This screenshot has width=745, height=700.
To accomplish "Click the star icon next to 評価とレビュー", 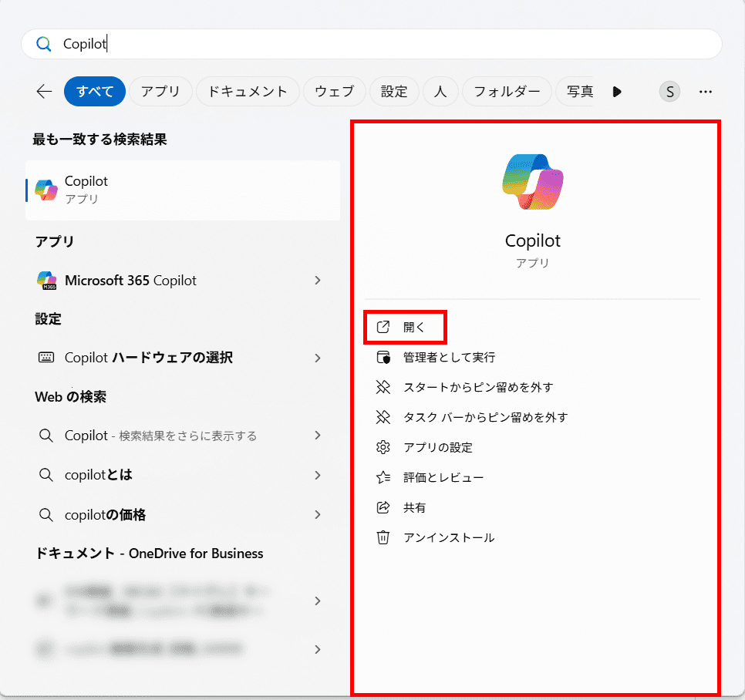I will click(x=383, y=477).
